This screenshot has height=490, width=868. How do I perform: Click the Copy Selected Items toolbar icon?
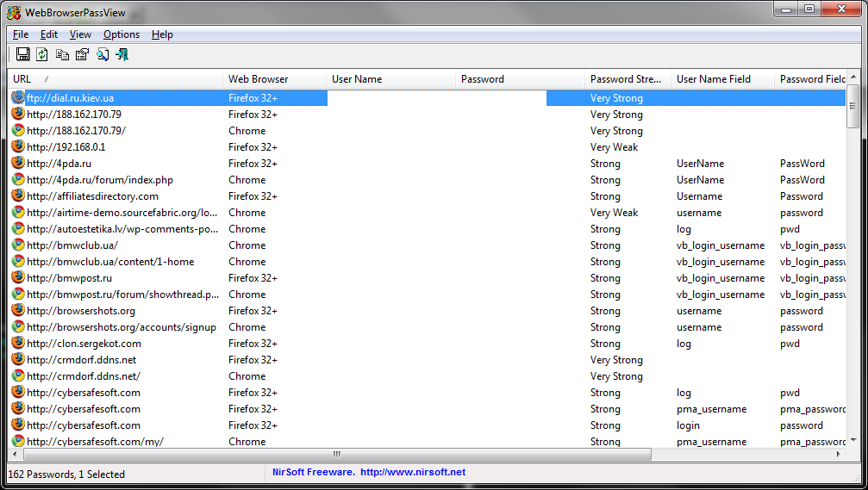pos(63,54)
